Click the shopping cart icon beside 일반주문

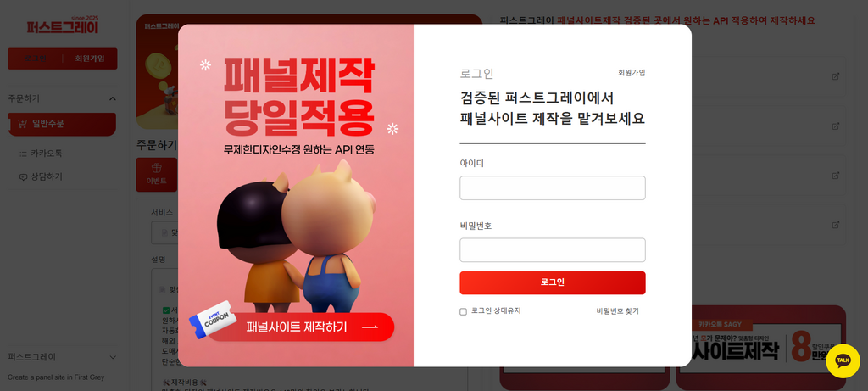coord(22,124)
